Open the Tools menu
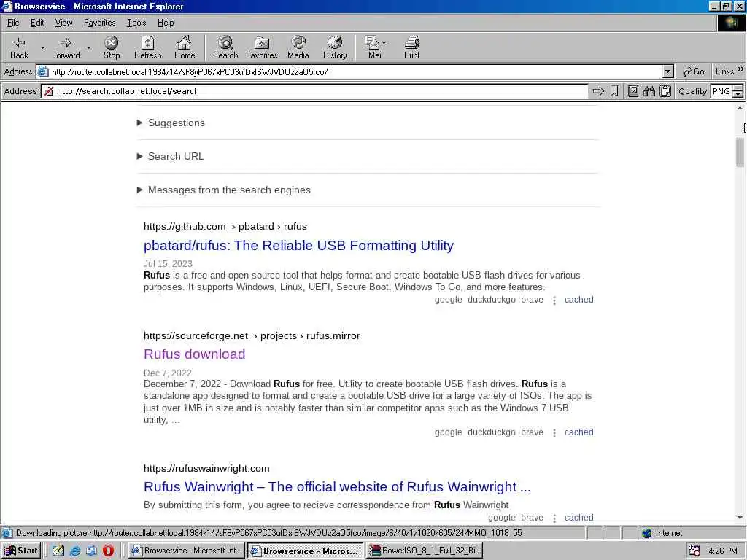Viewport: 747px width, 560px height. pos(136,23)
